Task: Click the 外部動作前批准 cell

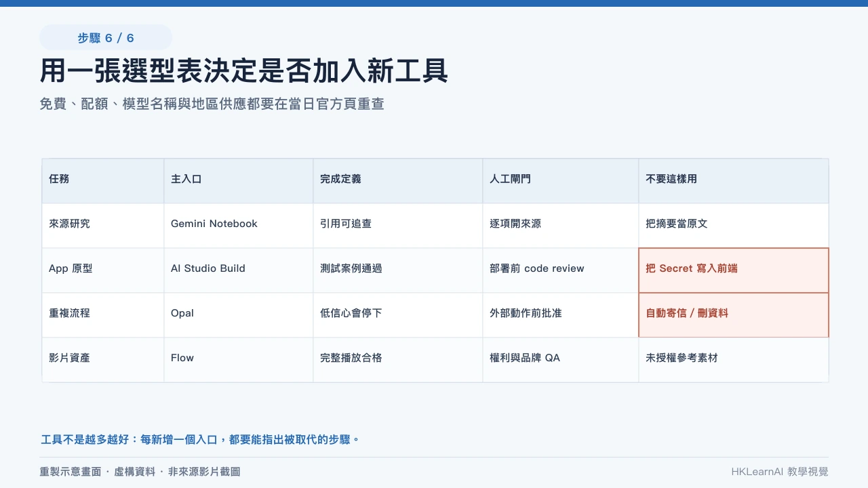Action: tap(561, 315)
